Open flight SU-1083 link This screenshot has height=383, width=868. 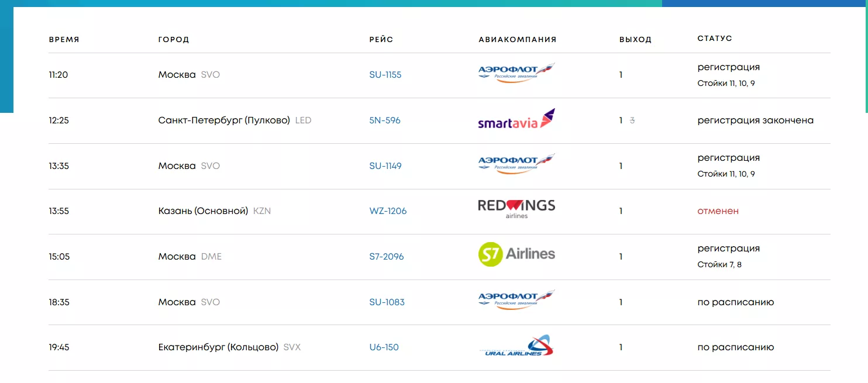coord(387,302)
